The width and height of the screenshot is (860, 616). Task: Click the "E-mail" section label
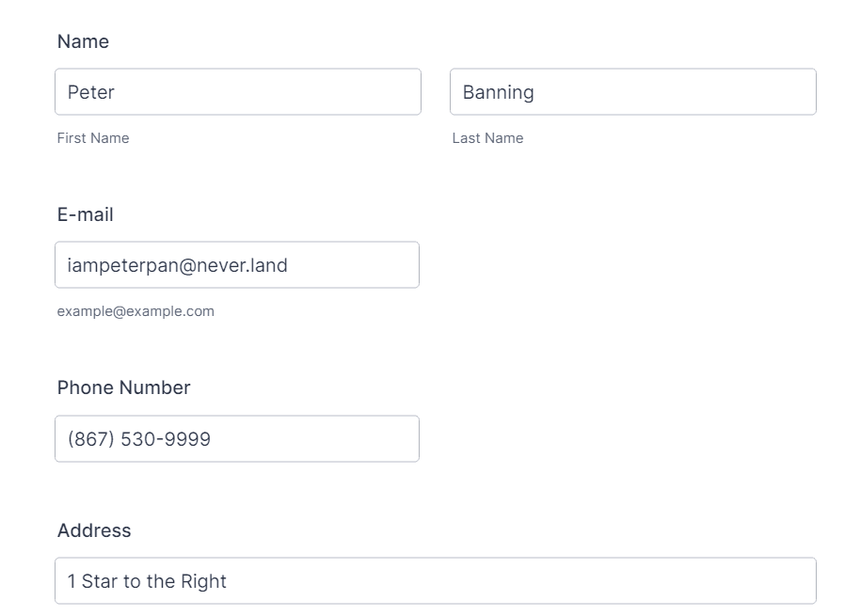tap(85, 214)
